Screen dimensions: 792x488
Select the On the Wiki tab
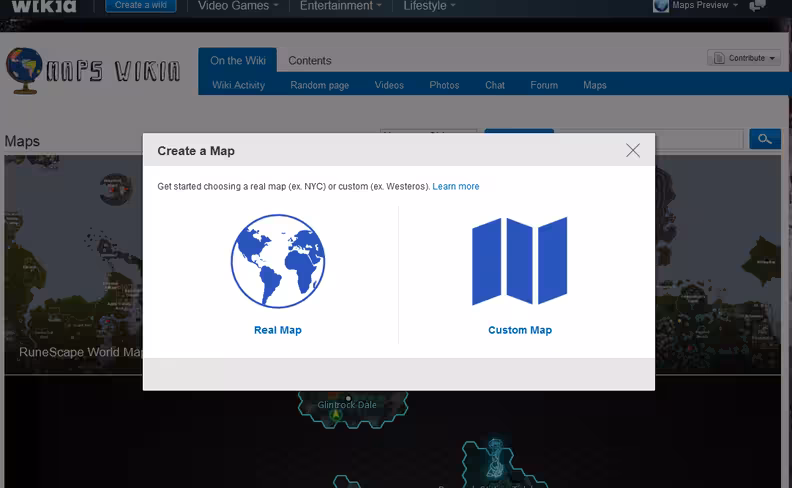coord(237,60)
